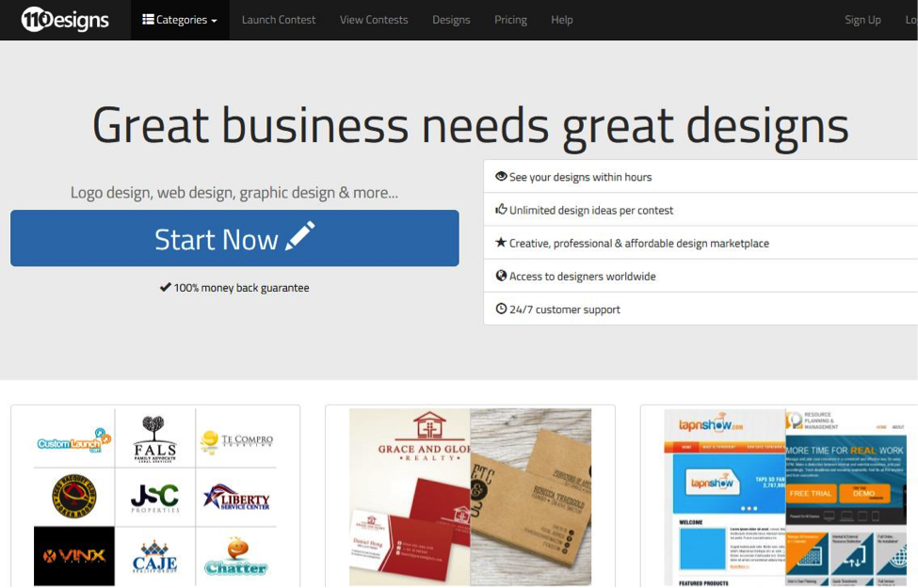
Task: Select Help from the navigation bar
Action: 561,18
